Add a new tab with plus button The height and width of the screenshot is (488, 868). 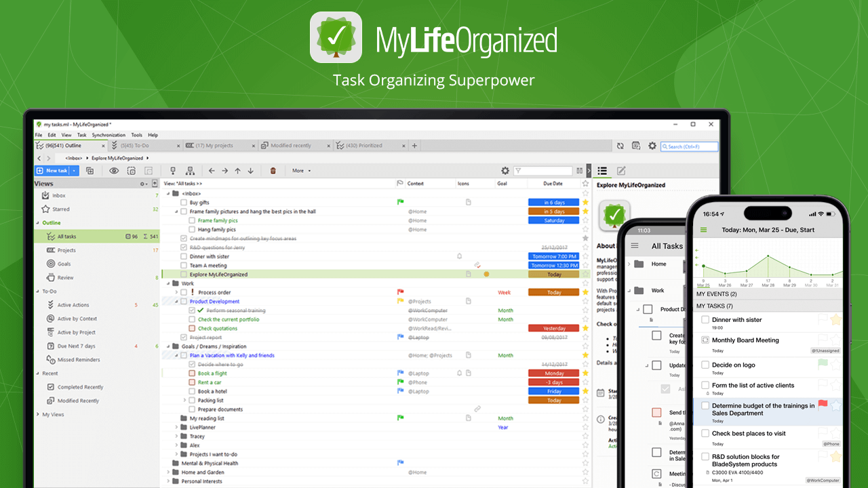415,146
